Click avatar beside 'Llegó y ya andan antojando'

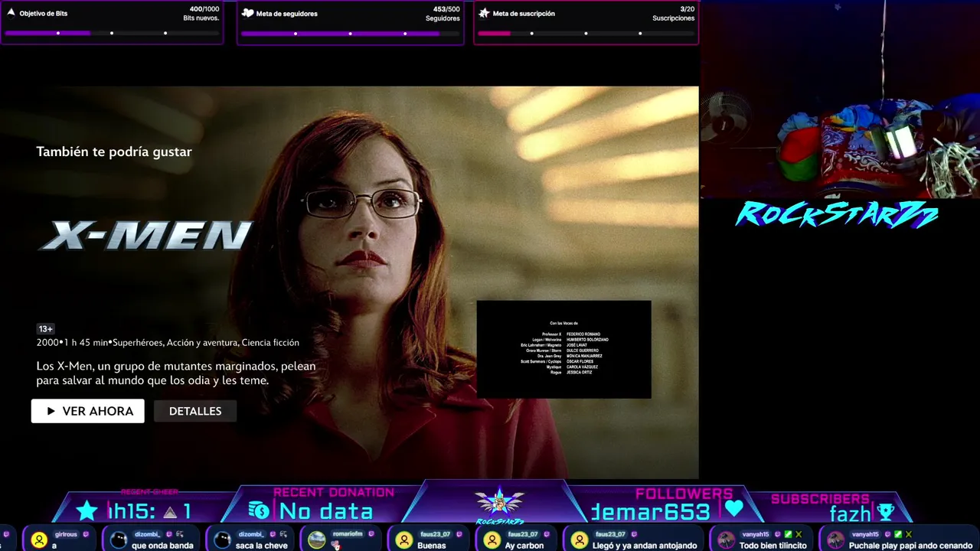point(580,540)
